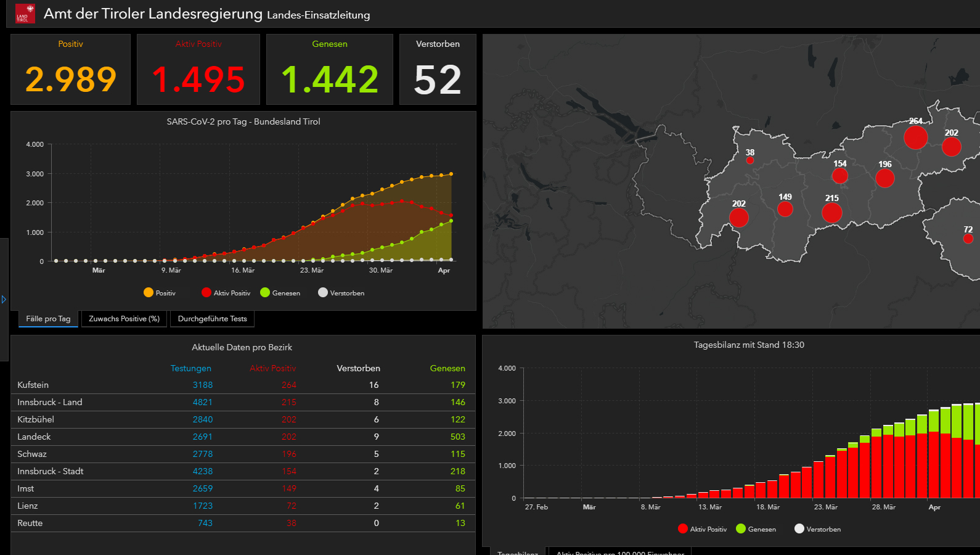
Task: Toggle the Positiv series in line chart legend
Action: [x=159, y=293]
